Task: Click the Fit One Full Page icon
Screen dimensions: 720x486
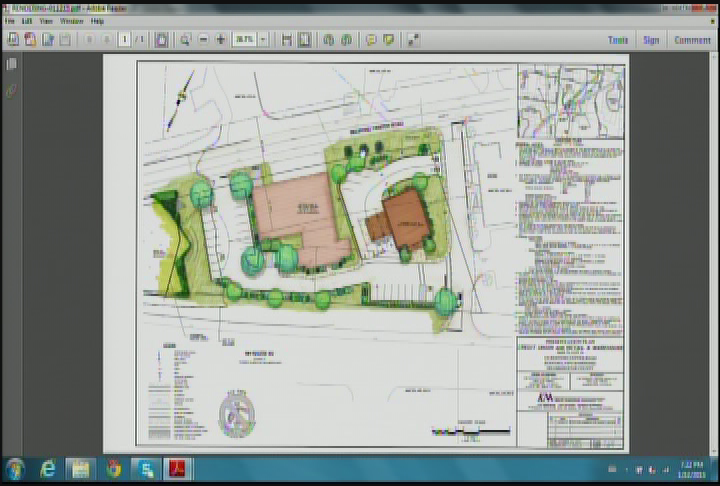Action: point(304,40)
